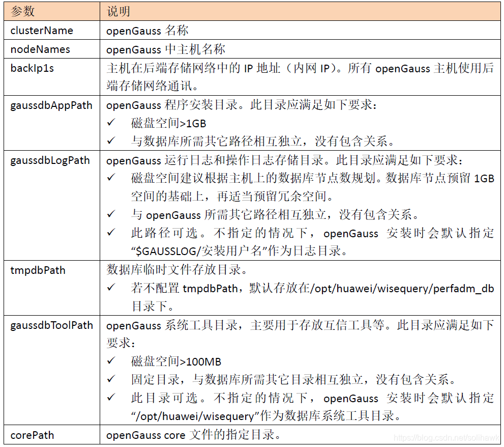This screenshot has width=504, height=447.
Task: Click the 'openGauss 中主机名称' description
Action: point(165,49)
